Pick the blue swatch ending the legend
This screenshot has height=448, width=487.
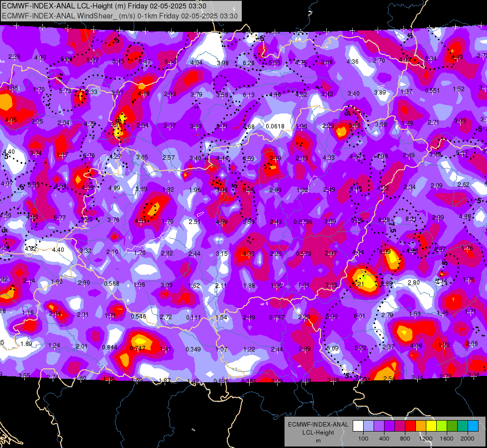(x=473, y=426)
